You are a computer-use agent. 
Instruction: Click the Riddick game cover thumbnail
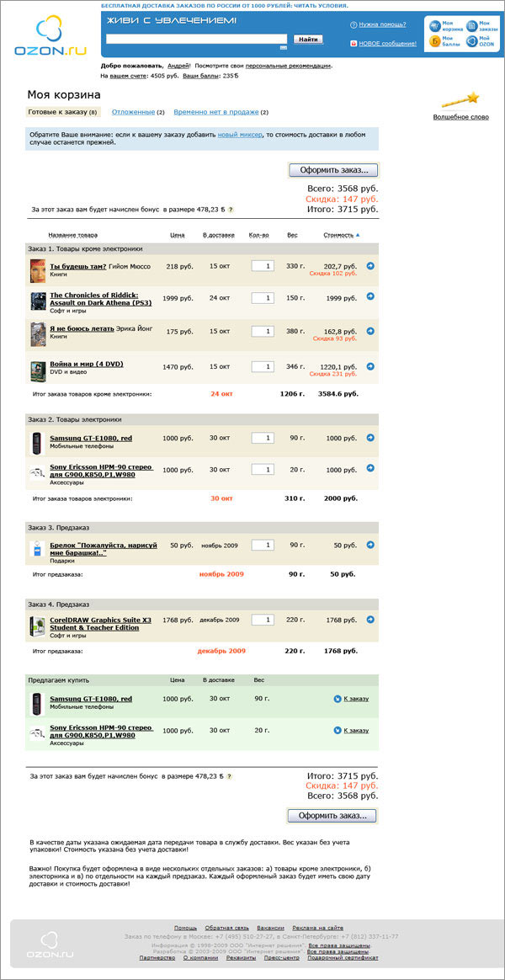(x=38, y=301)
